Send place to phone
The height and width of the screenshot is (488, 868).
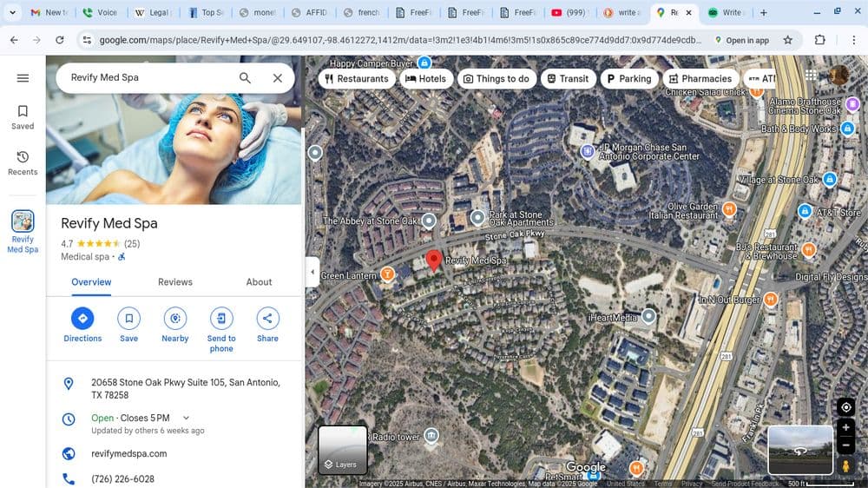pos(221,318)
